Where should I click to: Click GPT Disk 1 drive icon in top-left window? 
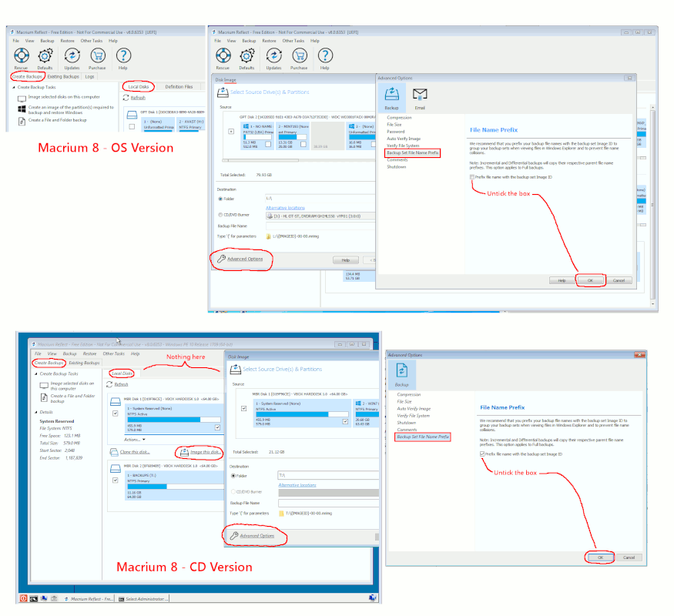[x=132, y=115]
